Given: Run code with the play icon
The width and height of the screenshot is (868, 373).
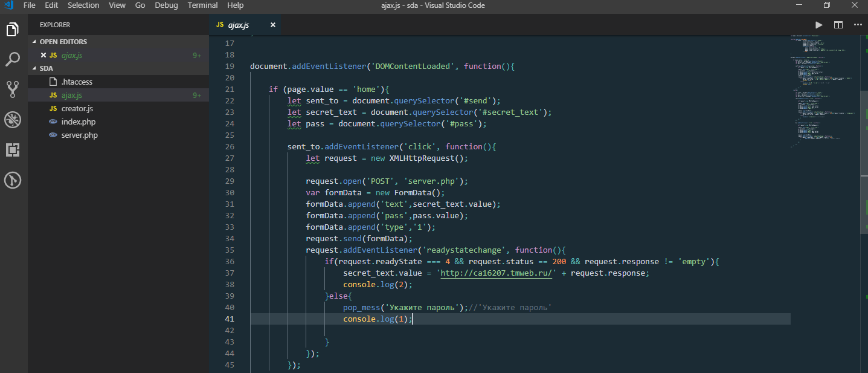Looking at the screenshot, I should 818,25.
